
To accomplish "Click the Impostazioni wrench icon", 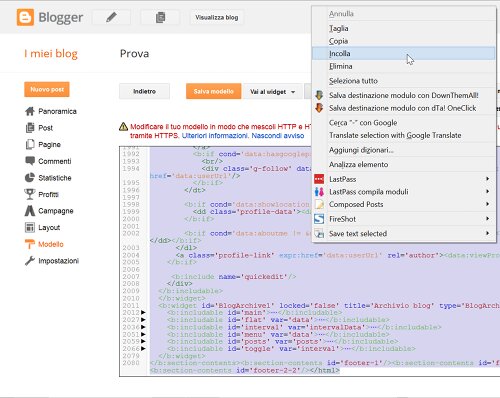I will (30, 261).
